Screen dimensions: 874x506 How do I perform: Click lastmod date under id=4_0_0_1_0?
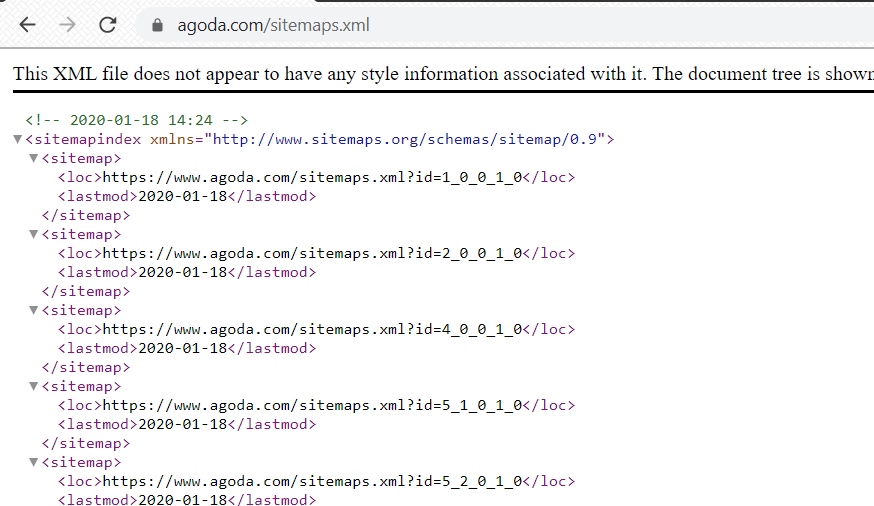[183, 348]
